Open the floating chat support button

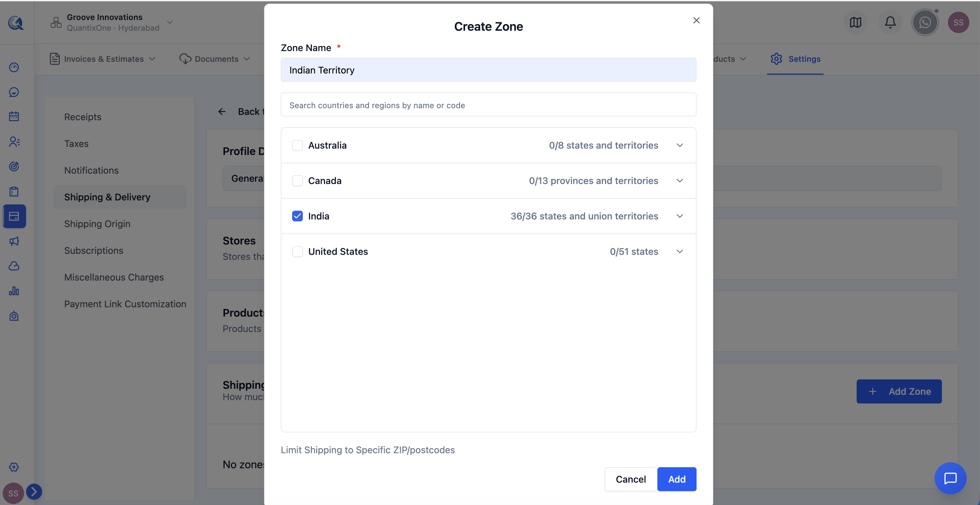(950, 478)
